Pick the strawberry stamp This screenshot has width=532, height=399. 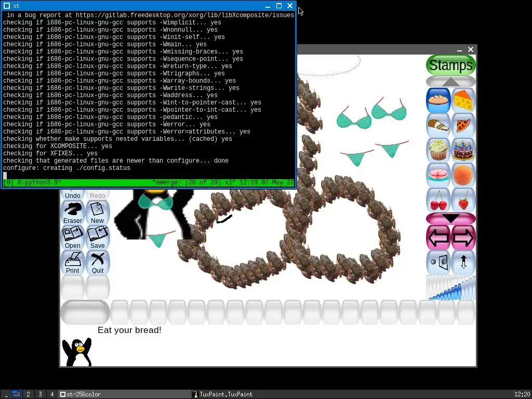click(x=463, y=200)
